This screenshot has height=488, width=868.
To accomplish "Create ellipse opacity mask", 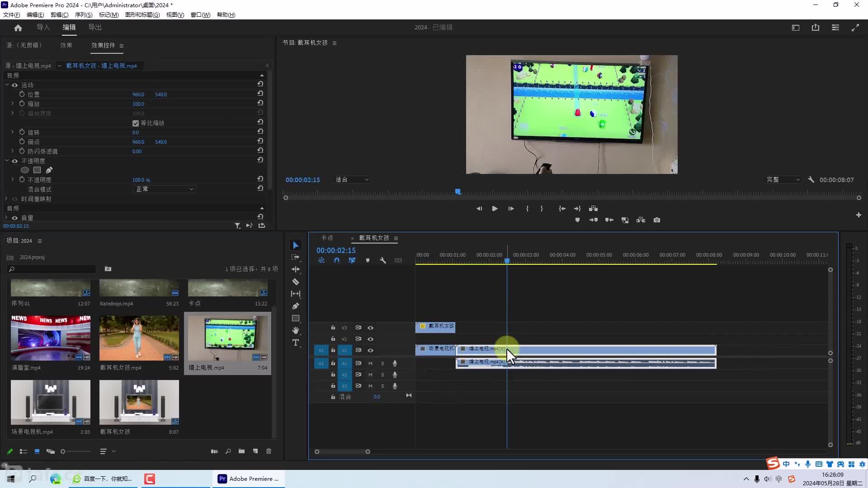I will pyautogui.click(x=25, y=170).
